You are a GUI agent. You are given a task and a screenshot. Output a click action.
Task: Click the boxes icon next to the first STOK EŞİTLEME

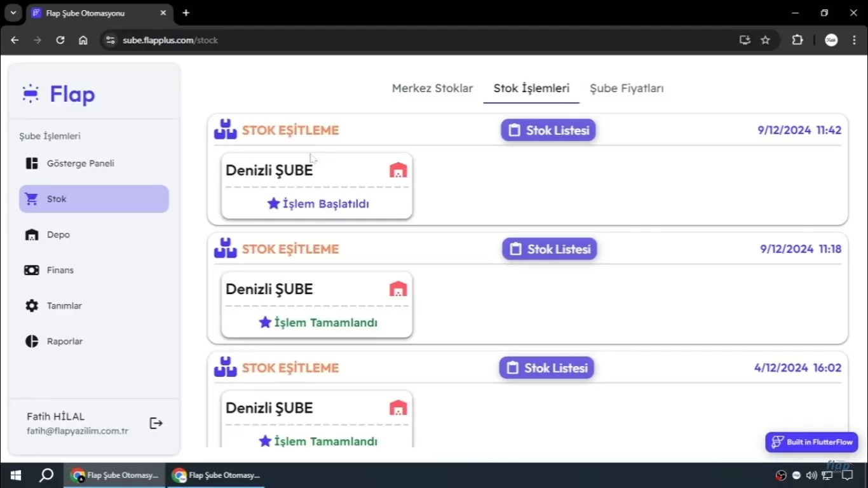pos(225,130)
